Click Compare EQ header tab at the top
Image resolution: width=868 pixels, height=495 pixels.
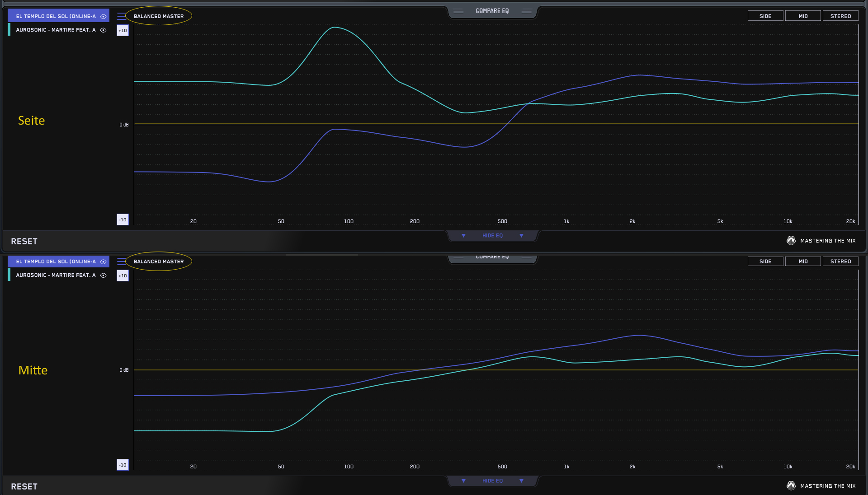click(x=492, y=11)
